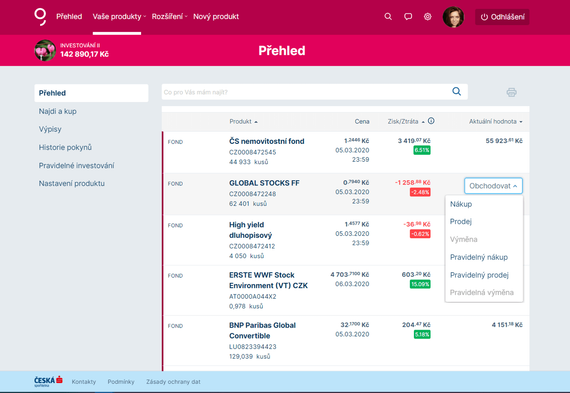Click ISIN AT0000A044X2 text

click(x=253, y=296)
